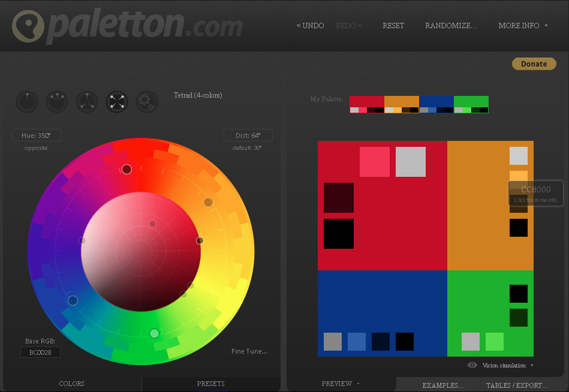Click the Paletton logo icon

28,26
